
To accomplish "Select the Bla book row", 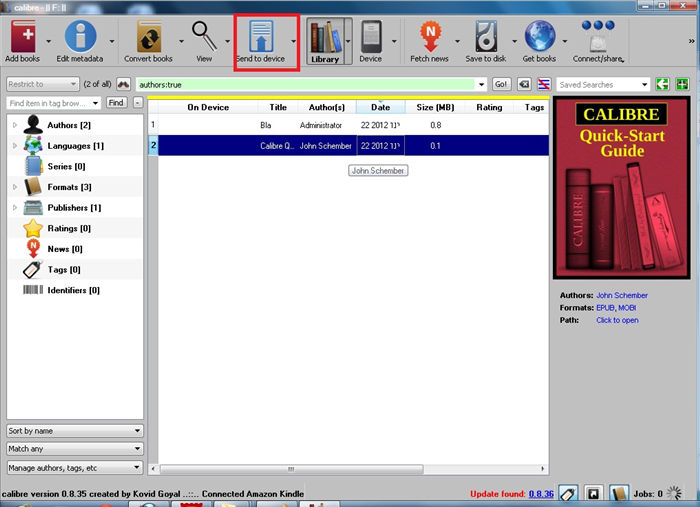I will pyautogui.click(x=353, y=125).
